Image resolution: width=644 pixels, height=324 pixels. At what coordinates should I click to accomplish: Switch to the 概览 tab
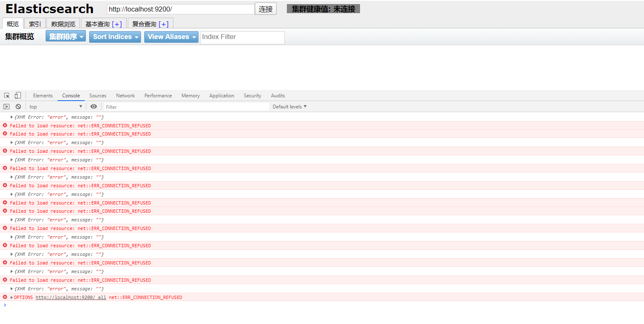tap(13, 23)
